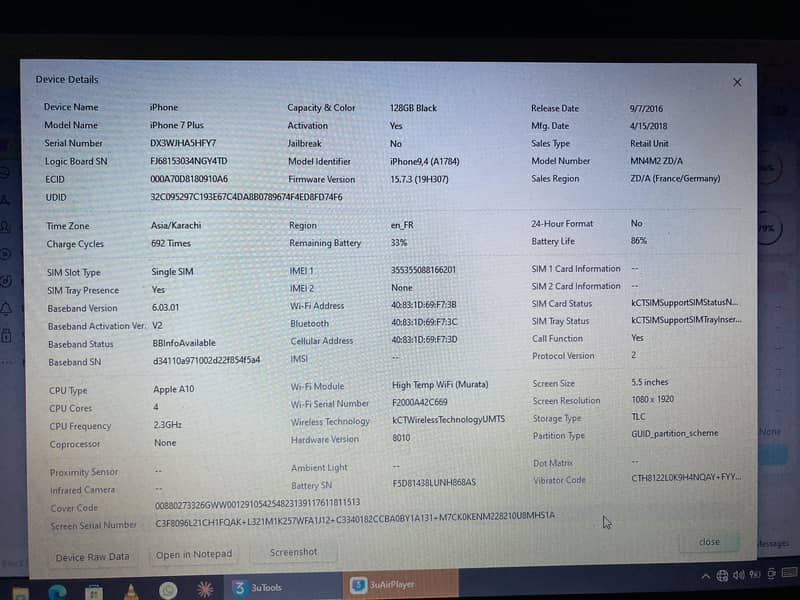Click Retail Unit sales type value
Screen dimensions: 800x600
coord(649,144)
